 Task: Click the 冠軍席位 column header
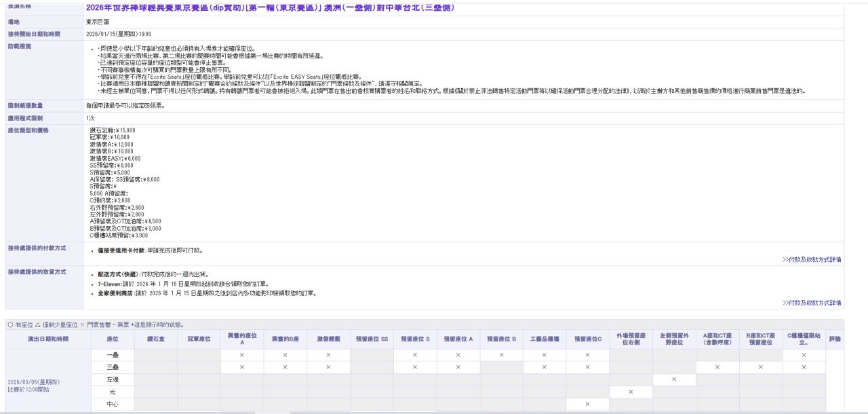199,339
